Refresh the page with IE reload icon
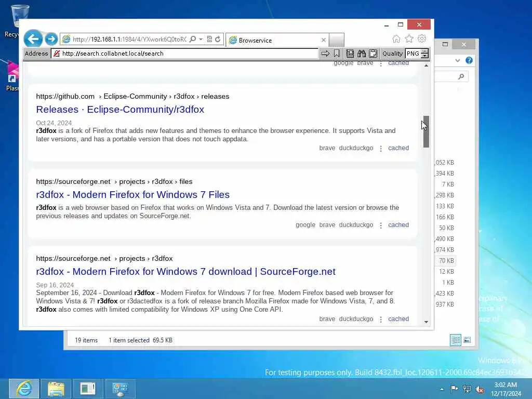This screenshot has width=532, height=399. click(x=218, y=39)
